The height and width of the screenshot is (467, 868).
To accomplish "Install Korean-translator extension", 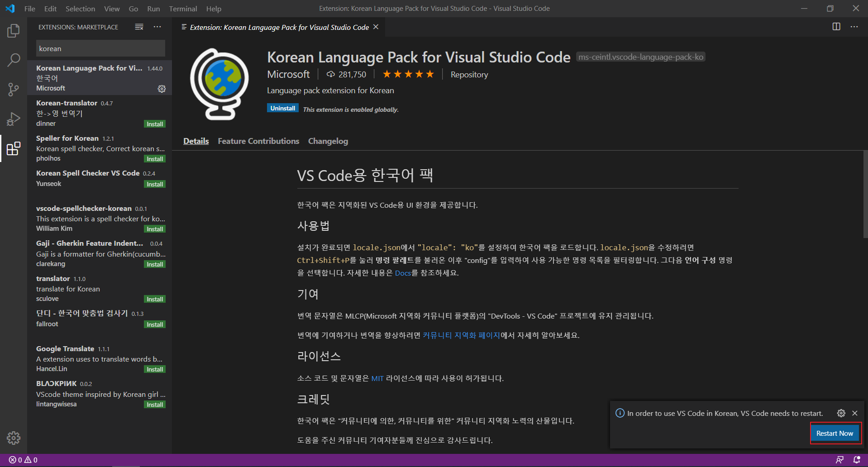I will click(155, 124).
